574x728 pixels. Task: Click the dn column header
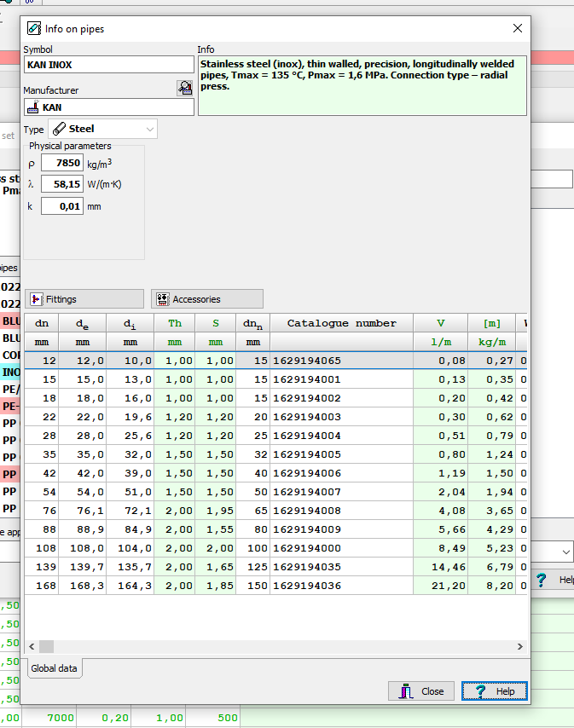tap(42, 323)
